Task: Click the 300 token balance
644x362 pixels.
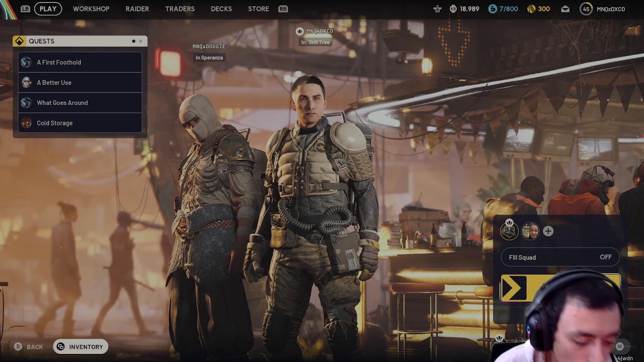Action: [x=544, y=9]
